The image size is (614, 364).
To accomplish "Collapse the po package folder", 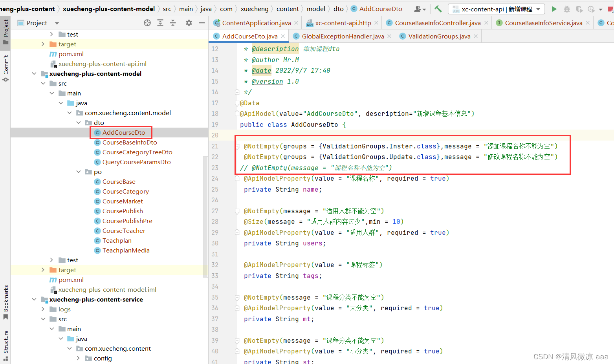I will [79, 172].
